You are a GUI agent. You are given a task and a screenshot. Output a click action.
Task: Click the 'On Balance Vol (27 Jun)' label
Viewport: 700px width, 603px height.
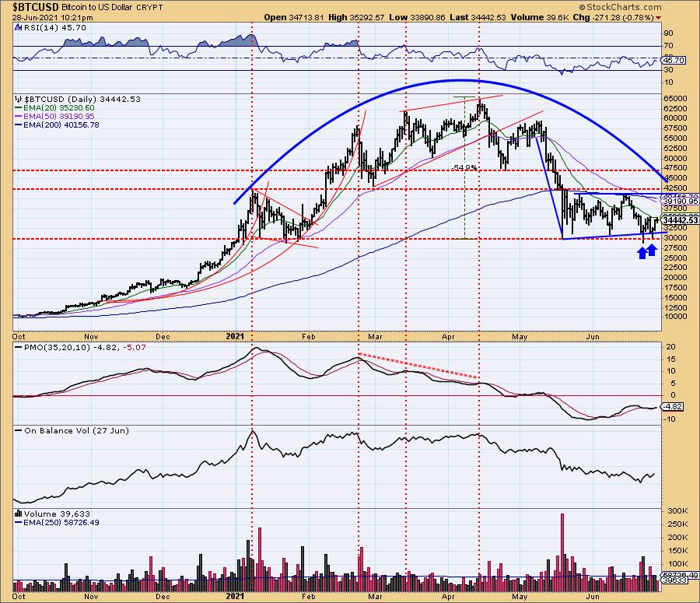click(76, 430)
